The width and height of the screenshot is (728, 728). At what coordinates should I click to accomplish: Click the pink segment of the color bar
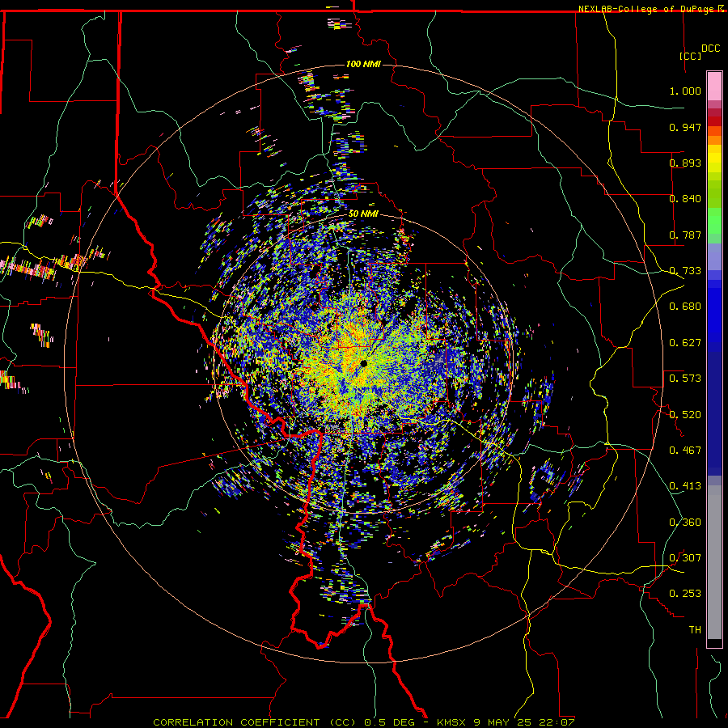(714, 87)
